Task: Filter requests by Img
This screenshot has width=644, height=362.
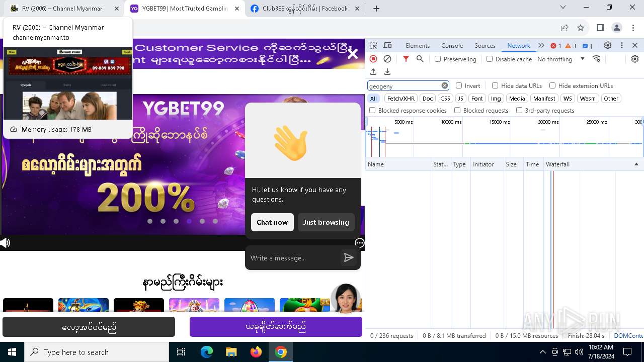Action: (496, 99)
